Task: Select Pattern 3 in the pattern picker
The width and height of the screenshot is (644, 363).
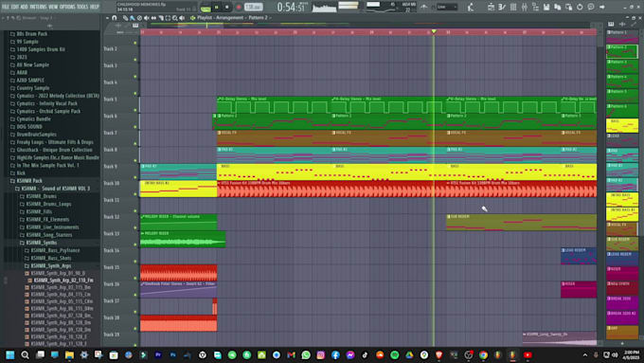Action: 622,66
